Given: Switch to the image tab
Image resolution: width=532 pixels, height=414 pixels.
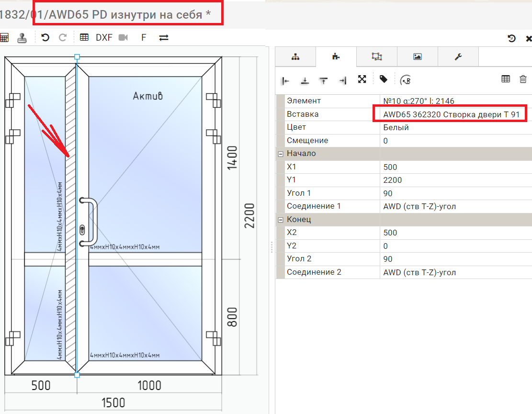Looking at the screenshot, I should pyautogui.click(x=418, y=56).
